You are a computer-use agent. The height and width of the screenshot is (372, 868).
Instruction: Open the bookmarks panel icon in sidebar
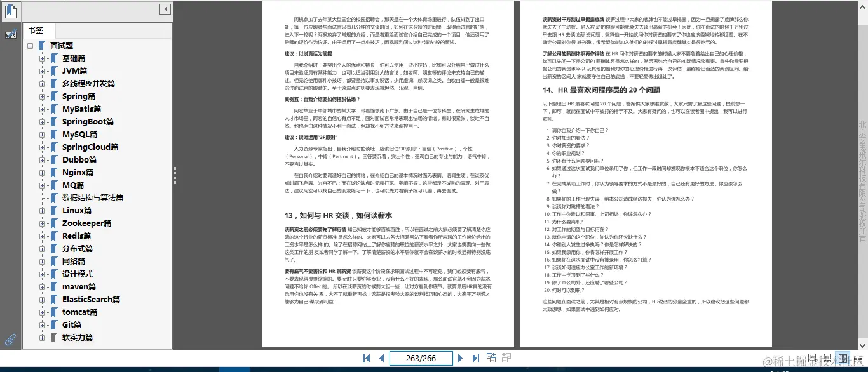[x=11, y=11]
